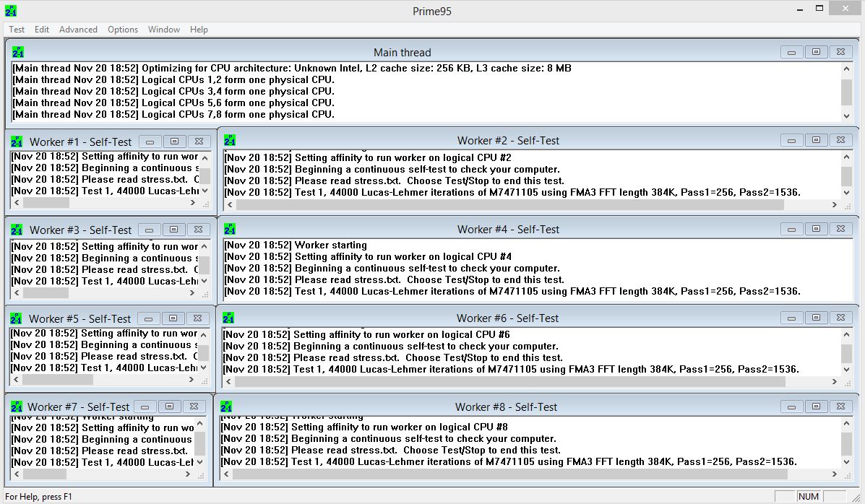
Task: Click Worker #2 vertical scroll down arrow
Action: pos(846,193)
